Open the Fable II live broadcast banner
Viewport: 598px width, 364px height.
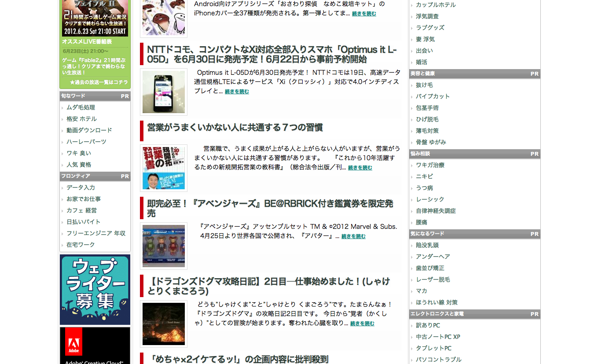(x=95, y=18)
